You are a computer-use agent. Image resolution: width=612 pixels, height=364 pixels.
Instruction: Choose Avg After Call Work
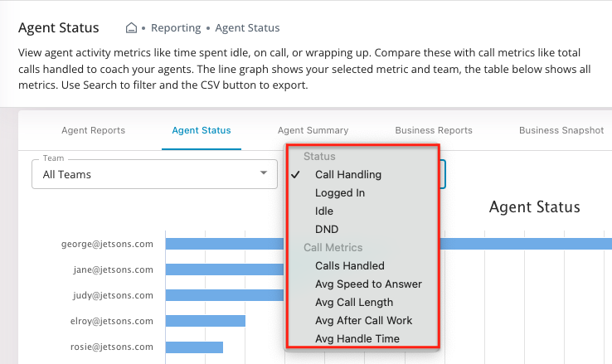tap(363, 321)
